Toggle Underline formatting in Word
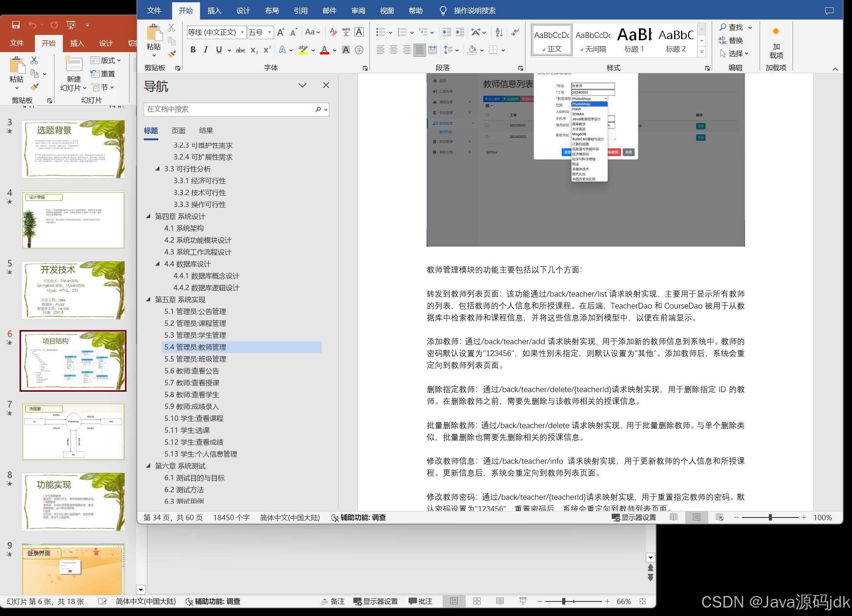The image size is (852, 616). (219, 50)
